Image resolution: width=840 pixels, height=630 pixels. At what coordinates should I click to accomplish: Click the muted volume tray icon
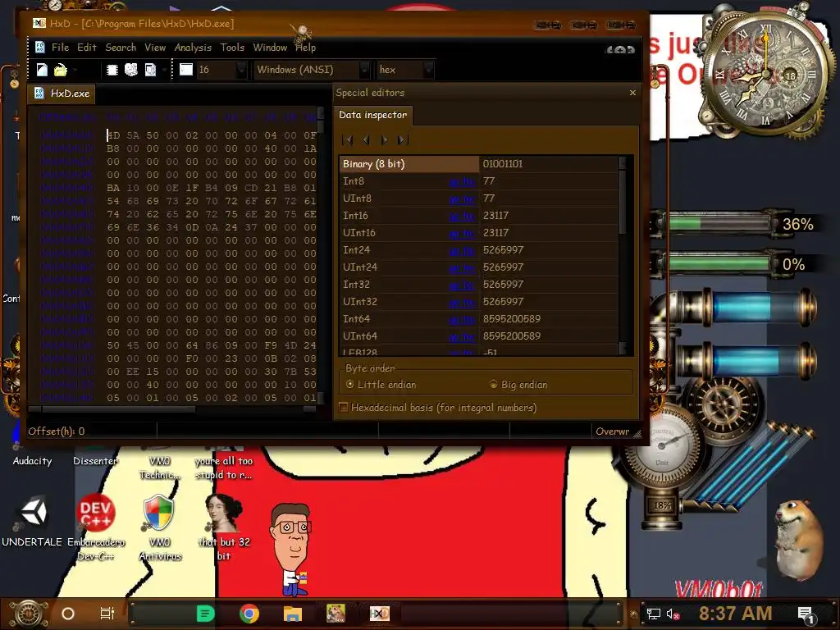click(x=673, y=614)
